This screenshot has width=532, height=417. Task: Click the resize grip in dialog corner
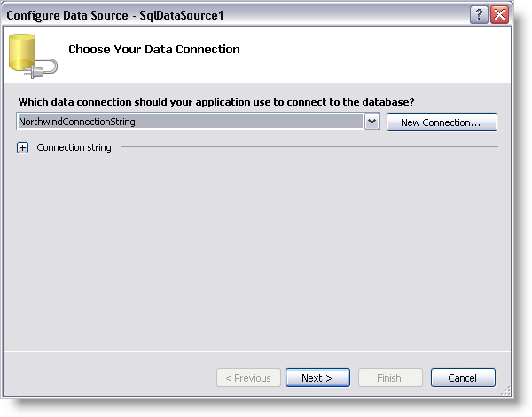coord(505,390)
